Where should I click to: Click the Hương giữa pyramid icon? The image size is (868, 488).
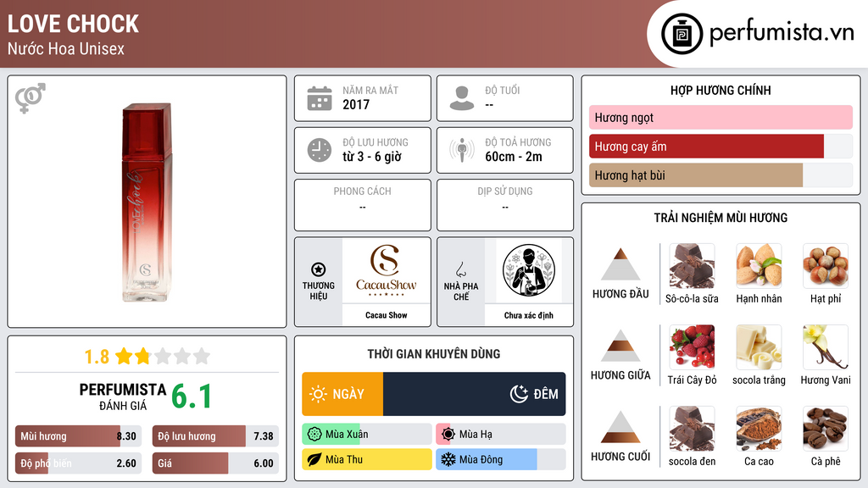[620, 346]
